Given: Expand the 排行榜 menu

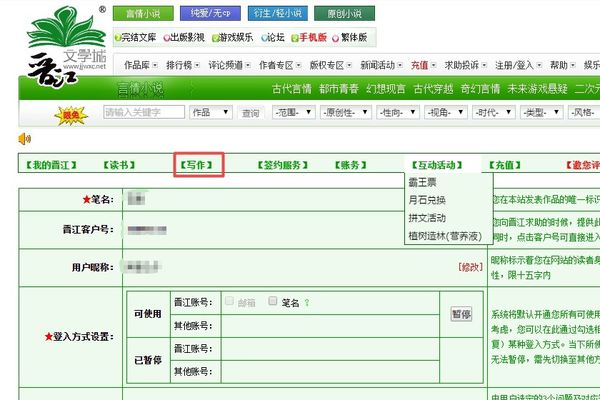Looking at the screenshot, I should [183, 65].
